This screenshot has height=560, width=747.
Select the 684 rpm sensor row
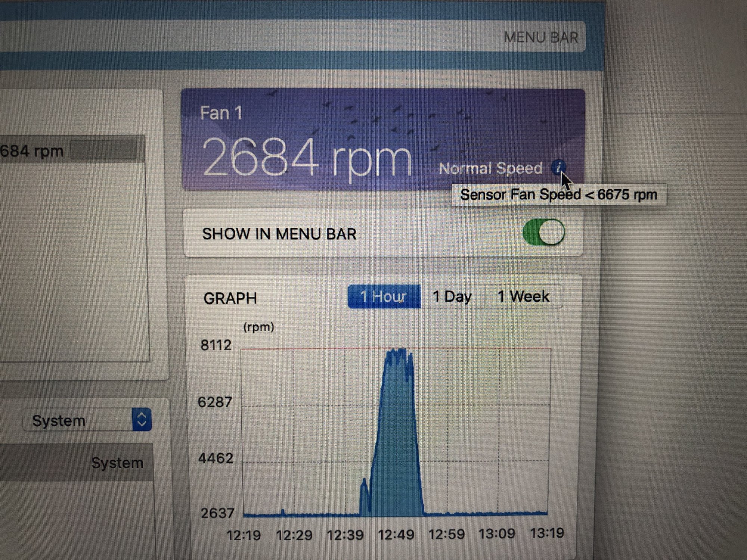pos(34,151)
